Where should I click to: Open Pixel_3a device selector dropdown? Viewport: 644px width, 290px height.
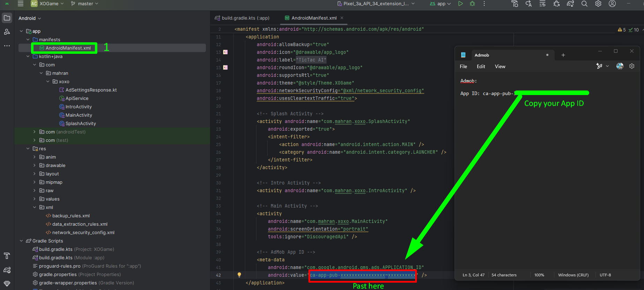[x=376, y=4]
